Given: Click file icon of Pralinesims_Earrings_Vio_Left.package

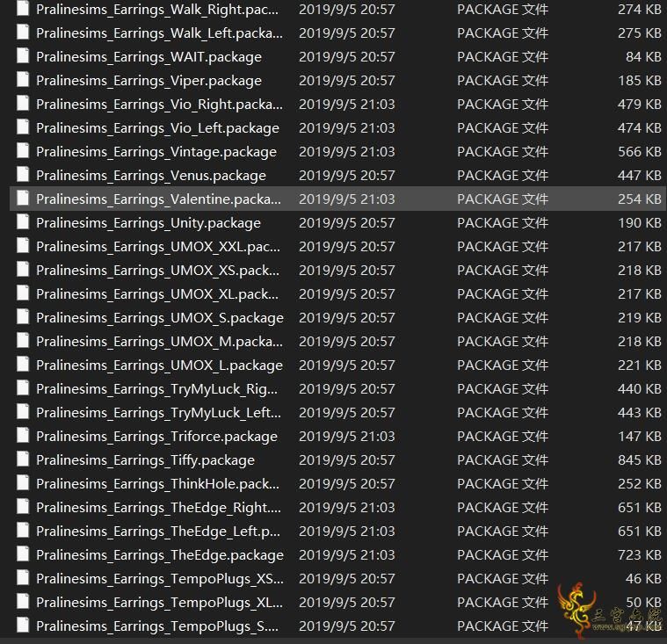Looking at the screenshot, I should (x=23, y=127).
